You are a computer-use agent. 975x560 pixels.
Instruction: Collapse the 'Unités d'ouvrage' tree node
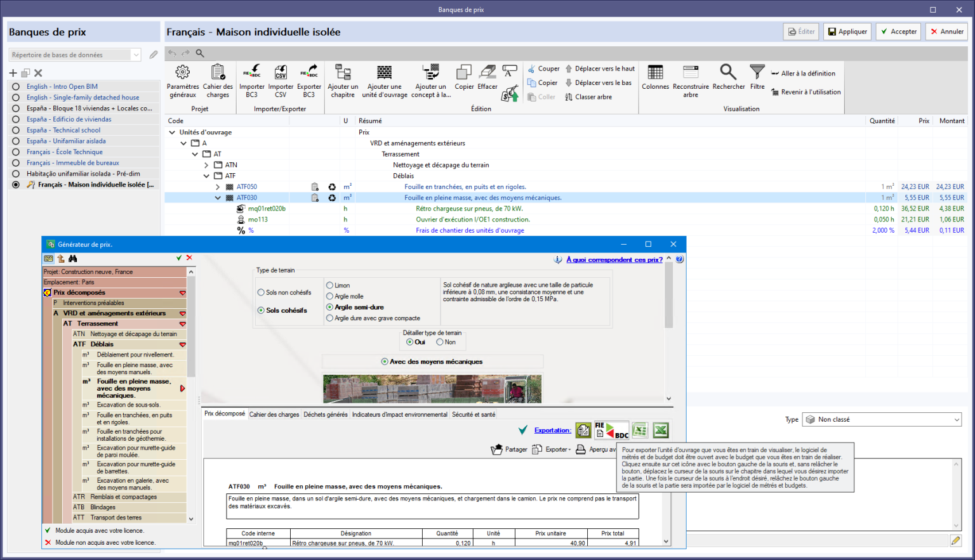[x=172, y=133]
